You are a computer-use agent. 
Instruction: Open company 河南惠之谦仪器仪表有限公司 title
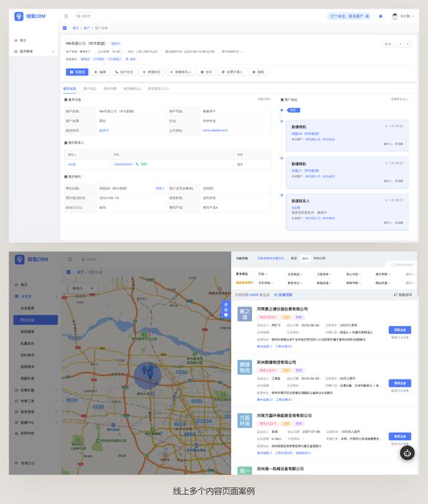pos(282,309)
